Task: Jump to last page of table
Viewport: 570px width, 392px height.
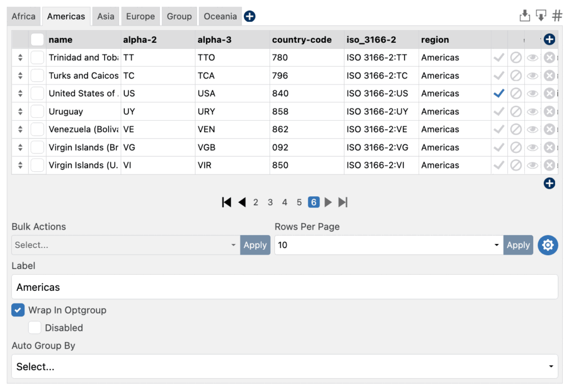Action: 343,202
